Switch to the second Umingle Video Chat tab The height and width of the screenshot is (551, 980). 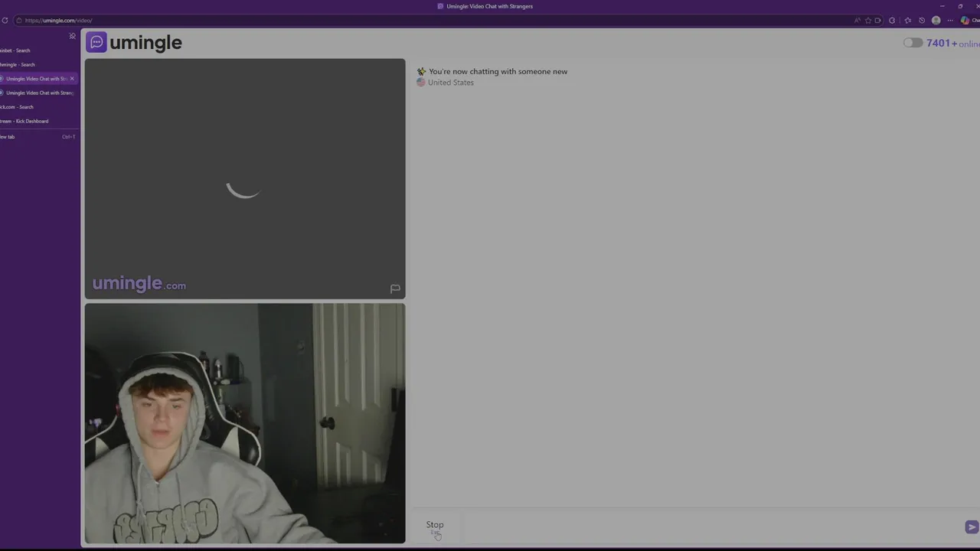[x=38, y=93]
